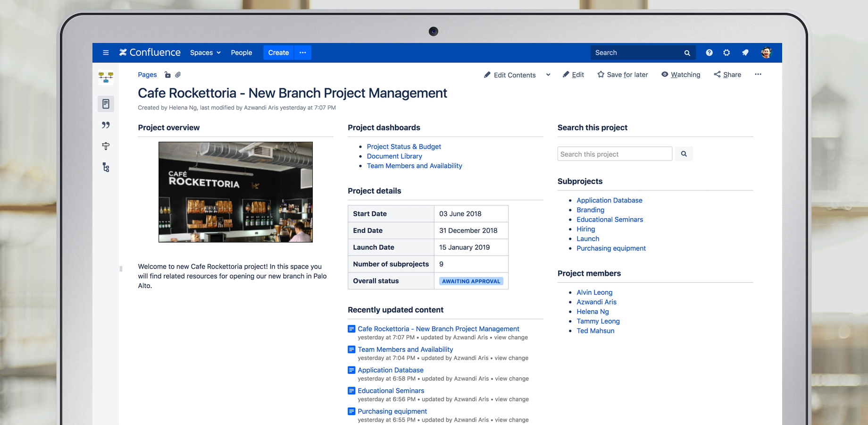The height and width of the screenshot is (425, 868).
Task: Open Purchasing equipment subproject link
Action: pos(611,248)
